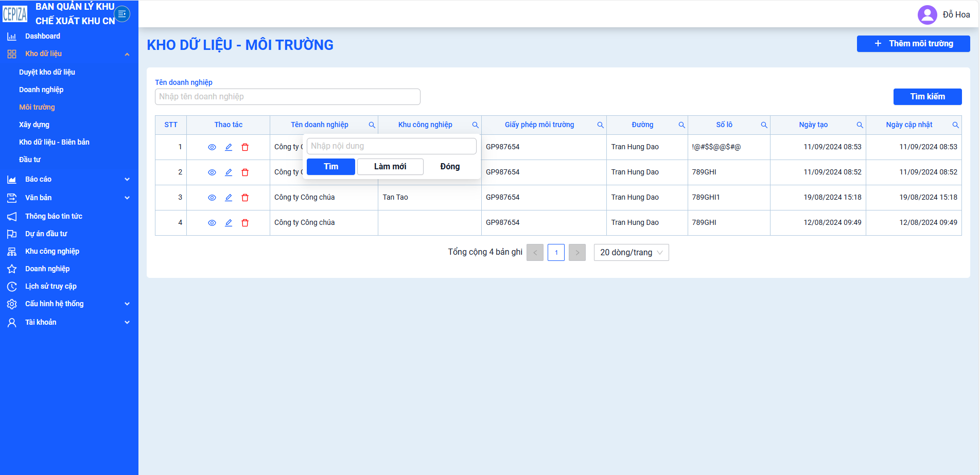Go to the next page arrow
The image size is (980, 475).
577,253
